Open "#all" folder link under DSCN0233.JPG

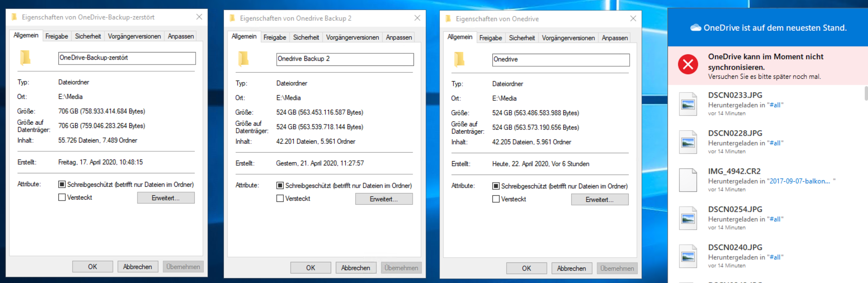775,105
